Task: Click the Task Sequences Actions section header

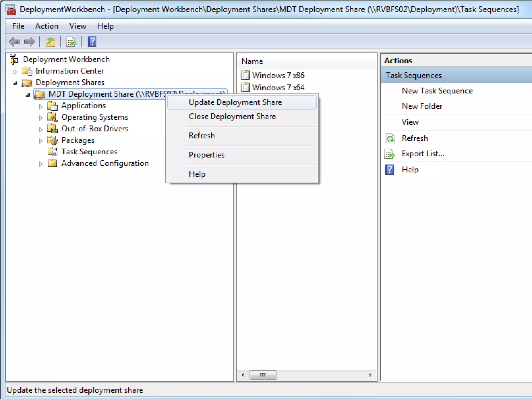Action: 456,75
